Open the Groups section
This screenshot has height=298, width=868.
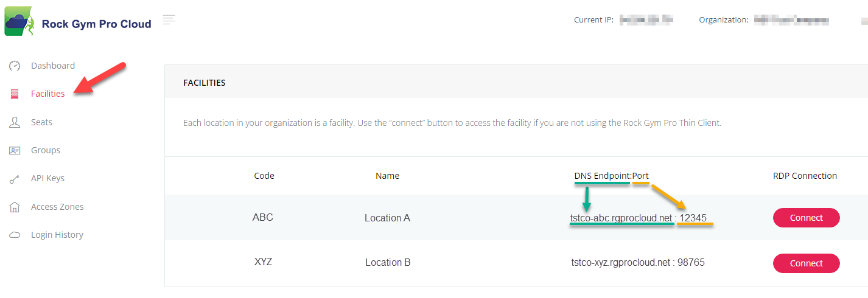tap(46, 150)
